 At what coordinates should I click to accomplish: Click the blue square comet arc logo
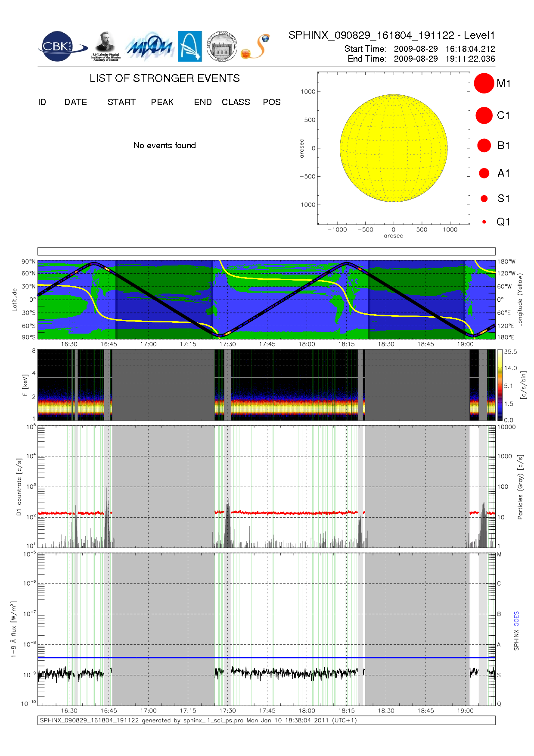click(190, 47)
